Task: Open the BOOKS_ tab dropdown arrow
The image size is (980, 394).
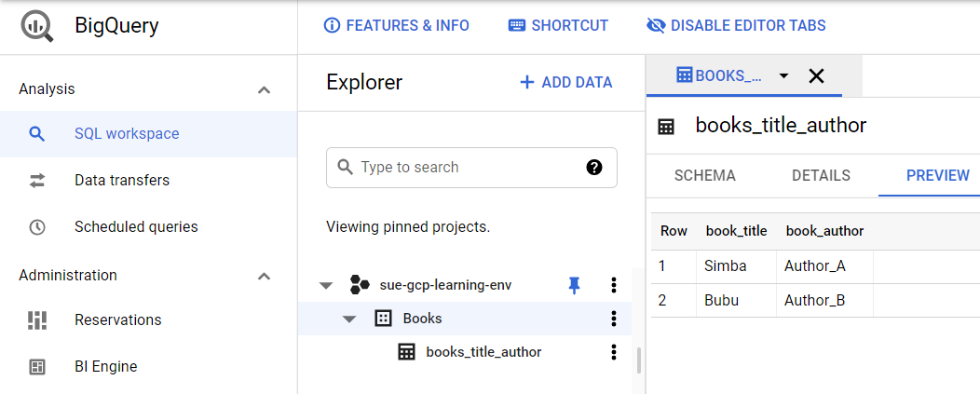Action: pyautogui.click(x=783, y=76)
